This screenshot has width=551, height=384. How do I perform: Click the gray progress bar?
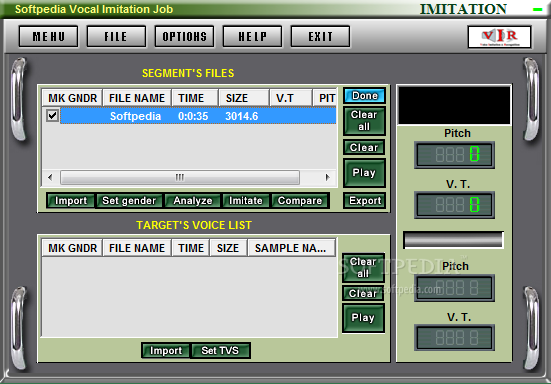(x=454, y=240)
